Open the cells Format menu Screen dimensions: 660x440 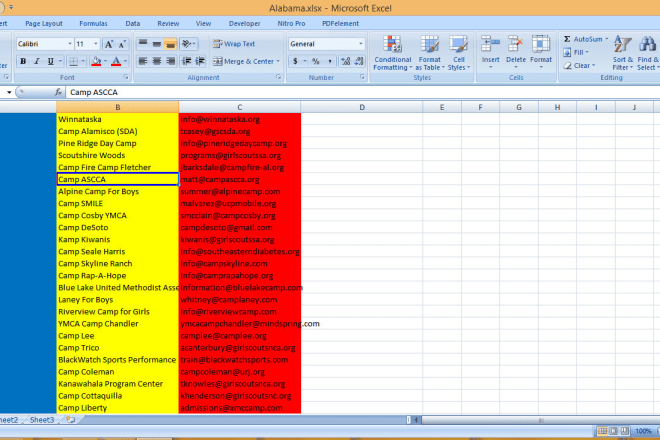(541, 53)
